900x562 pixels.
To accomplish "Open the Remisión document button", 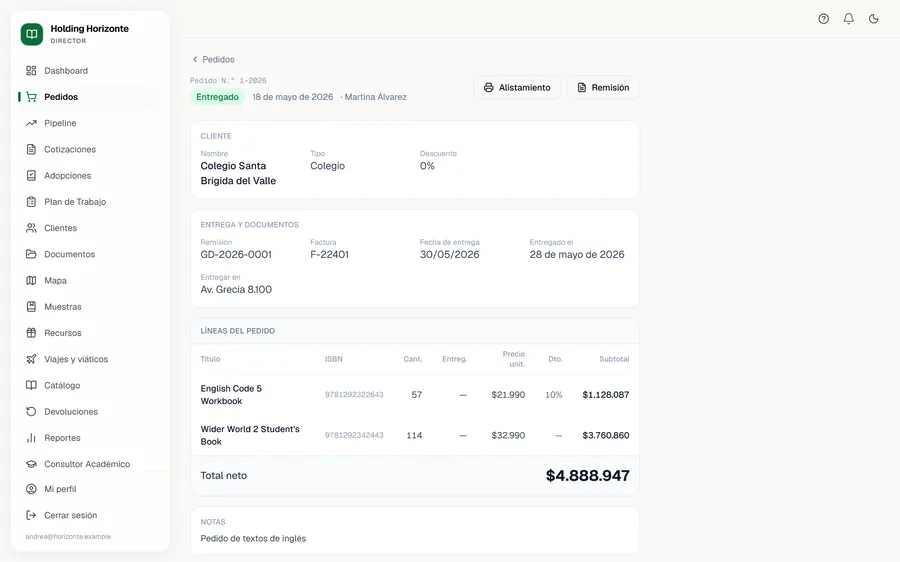I will point(603,87).
